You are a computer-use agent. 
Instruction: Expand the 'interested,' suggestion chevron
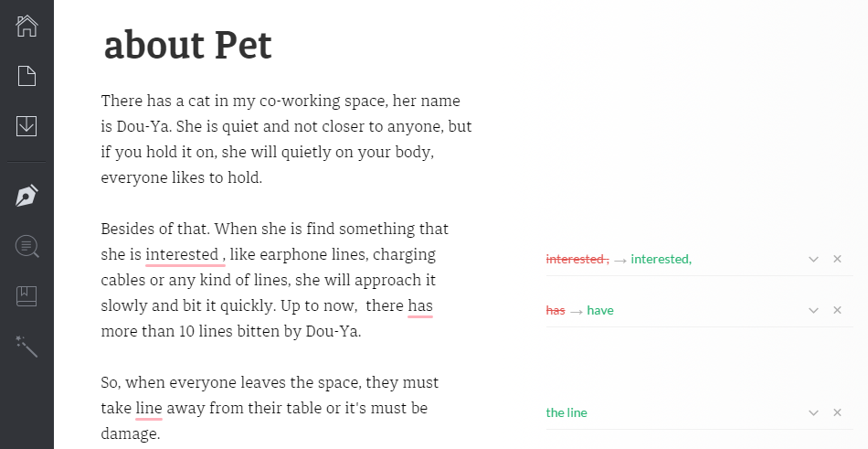813,260
